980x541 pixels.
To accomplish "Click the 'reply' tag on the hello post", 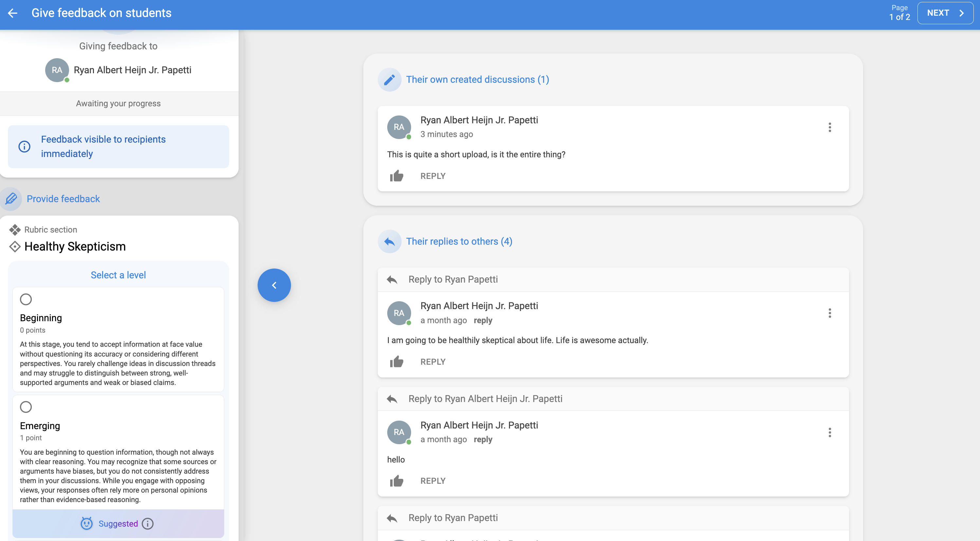I will pyautogui.click(x=483, y=439).
